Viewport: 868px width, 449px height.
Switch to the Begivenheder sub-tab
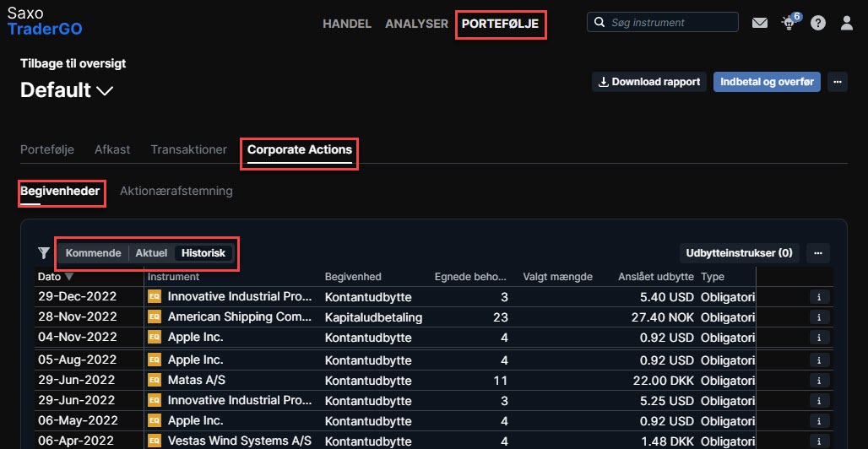(60, 191)
